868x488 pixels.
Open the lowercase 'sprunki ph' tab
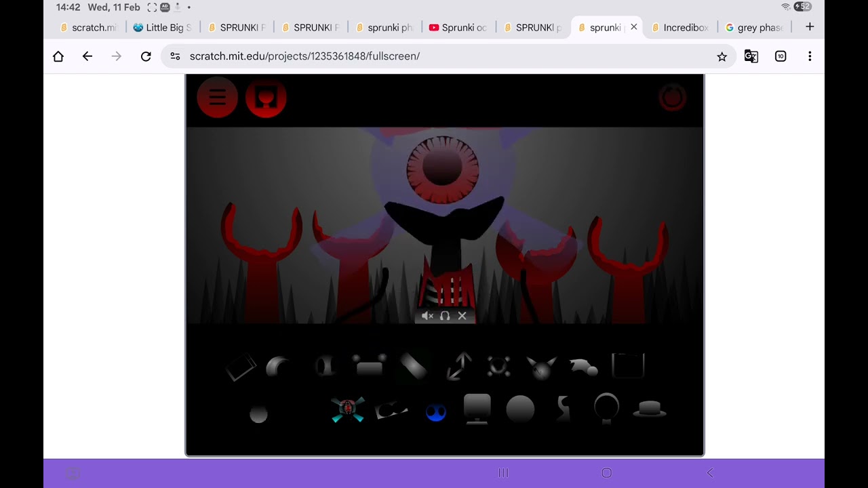coord(384,27)
